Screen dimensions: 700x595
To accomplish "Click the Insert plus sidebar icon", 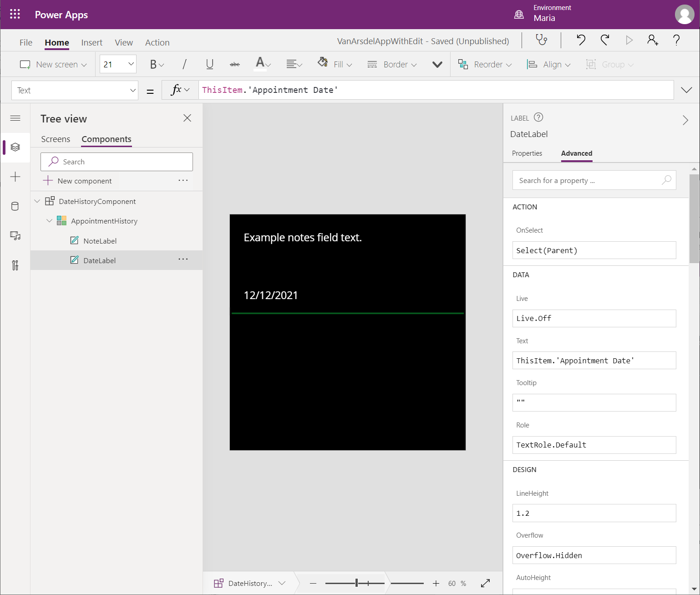I will [x=15, y=177].
